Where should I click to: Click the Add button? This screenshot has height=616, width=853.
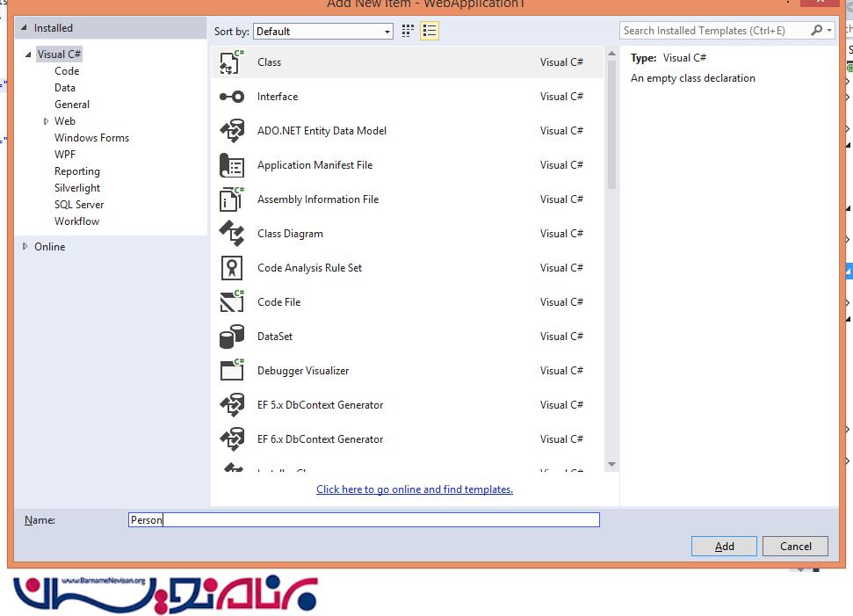[724, 546]
